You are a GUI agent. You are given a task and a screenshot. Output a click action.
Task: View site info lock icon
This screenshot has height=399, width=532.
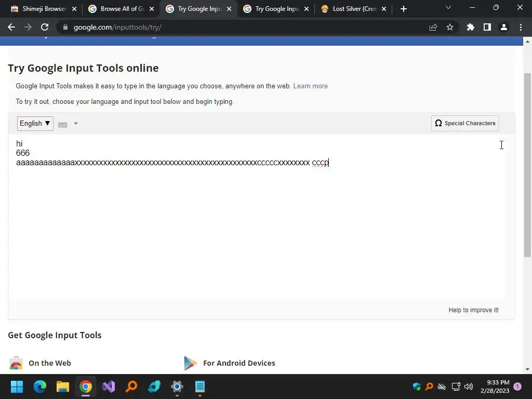click(x=65, y=27)
